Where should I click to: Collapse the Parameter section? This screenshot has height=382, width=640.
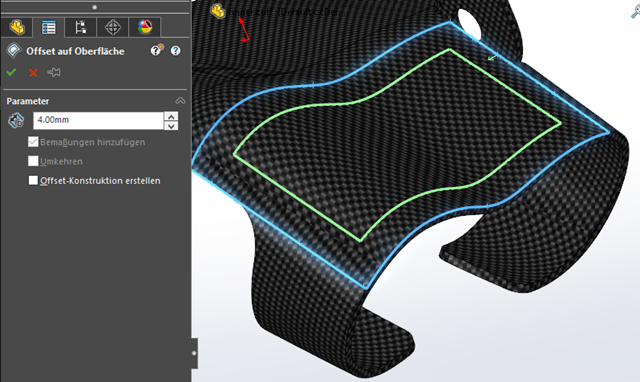[x=180, y=100]
